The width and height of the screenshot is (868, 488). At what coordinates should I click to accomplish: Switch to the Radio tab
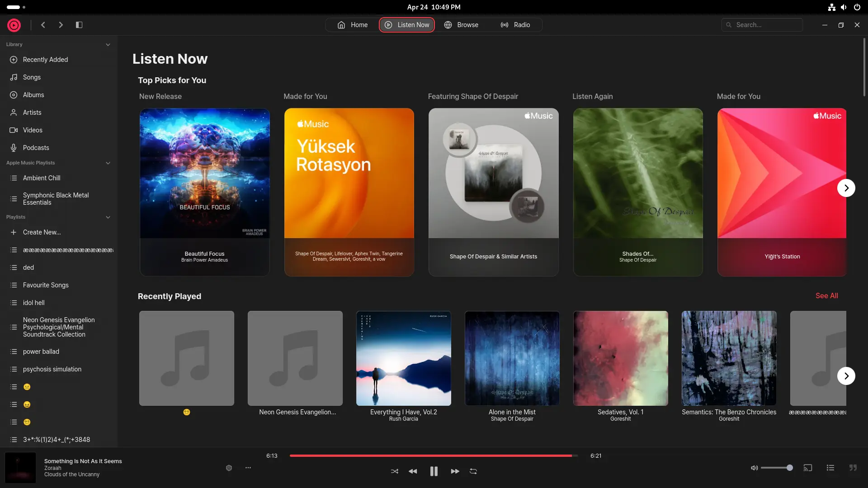pos(515,25)
